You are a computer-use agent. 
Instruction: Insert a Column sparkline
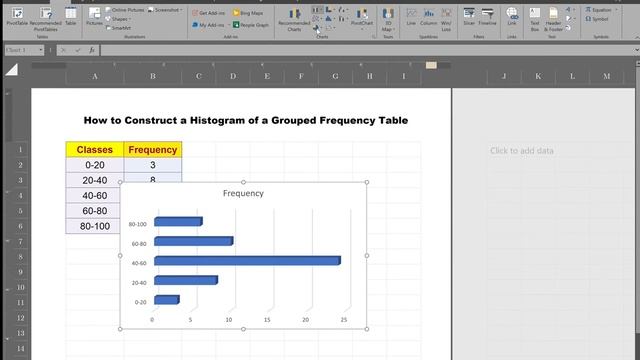coord(429,17)
